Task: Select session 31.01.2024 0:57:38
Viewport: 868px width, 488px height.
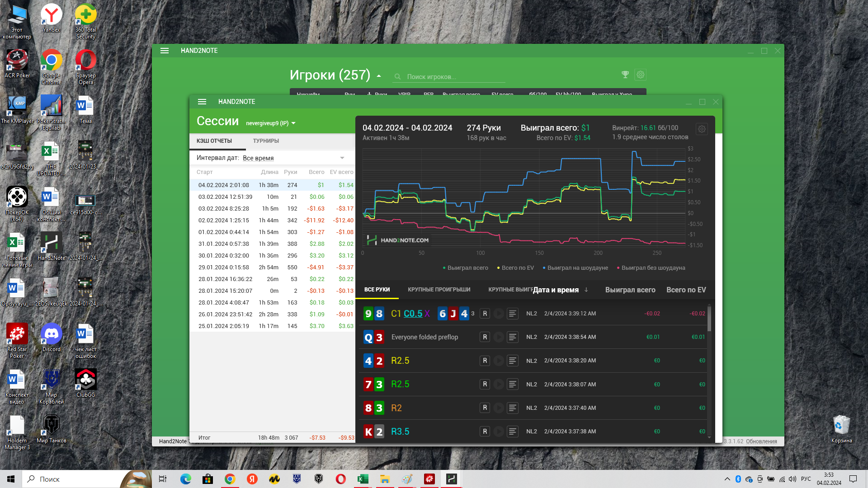Action: tap(272, 244)
